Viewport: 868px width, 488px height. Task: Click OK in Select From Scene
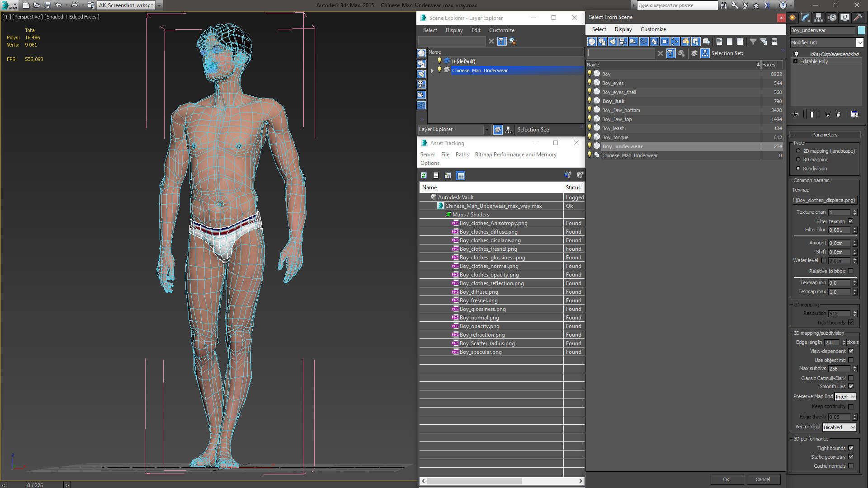coord(726,479)
